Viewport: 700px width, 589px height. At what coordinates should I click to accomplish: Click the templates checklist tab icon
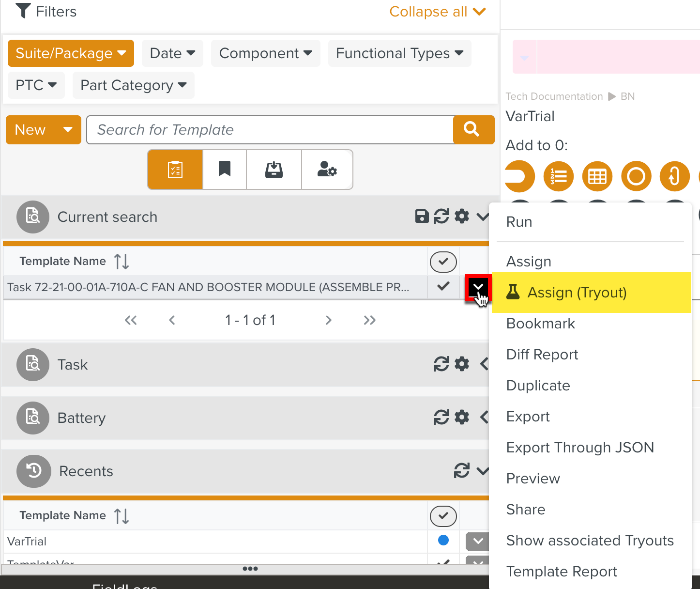[x=175, y=170]
